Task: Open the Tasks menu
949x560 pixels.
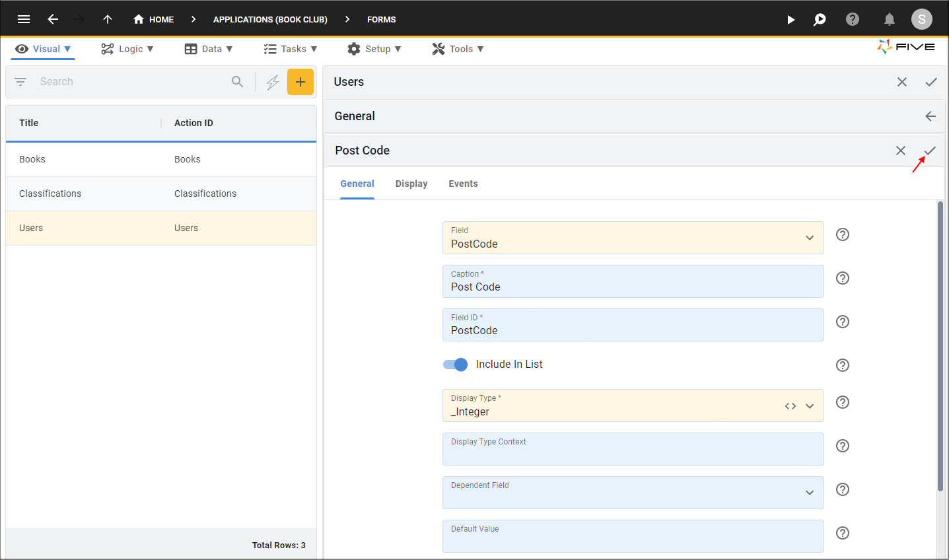Action: (291, 49)
